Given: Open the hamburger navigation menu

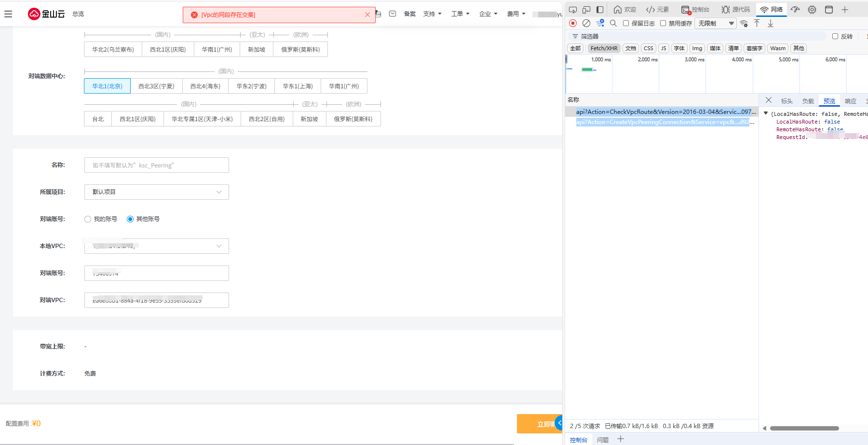Looking at the screenshot, I should point(8,14).
